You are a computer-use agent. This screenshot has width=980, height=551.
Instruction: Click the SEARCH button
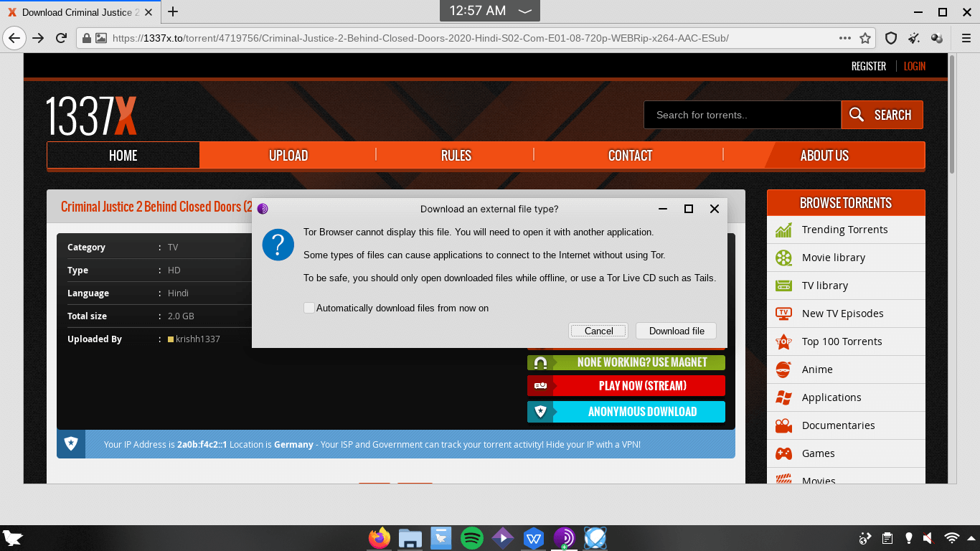(882, 115)
